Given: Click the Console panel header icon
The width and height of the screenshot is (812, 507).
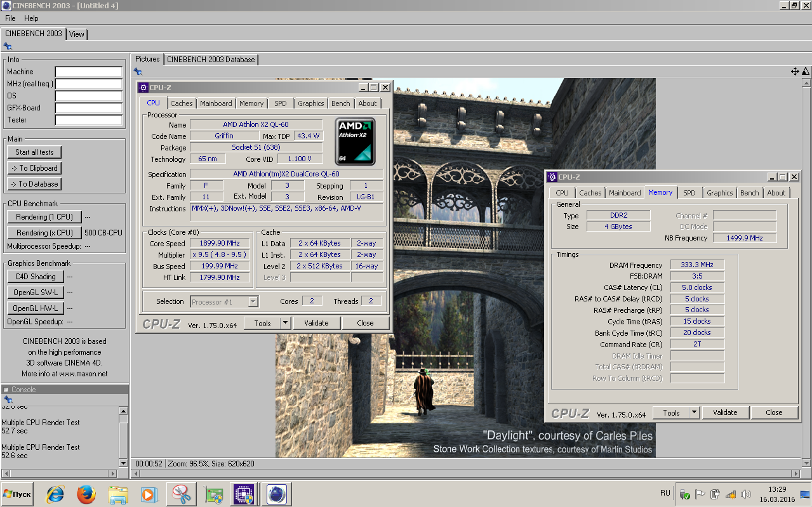Looking at the screenshot, I should 6,390.
